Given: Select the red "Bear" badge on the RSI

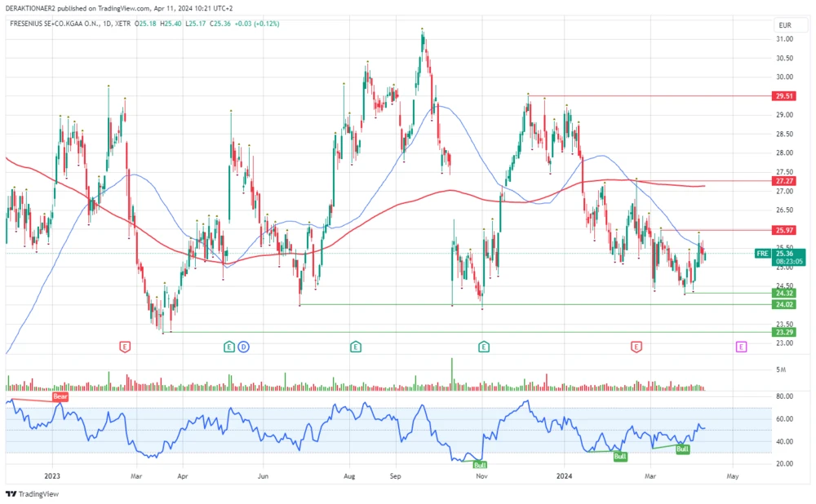Looking at the screenshot, I should [59, 397].
